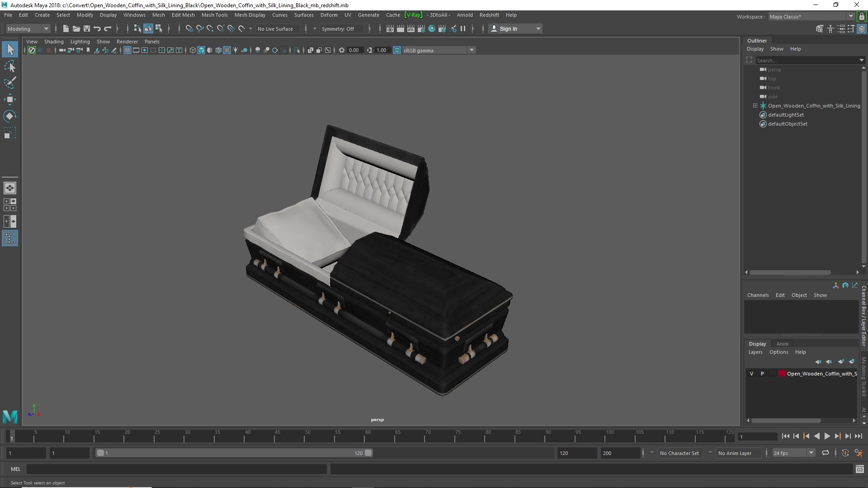
Task: Open the Mesh Tools menu
Action: (x=214, y=15)
